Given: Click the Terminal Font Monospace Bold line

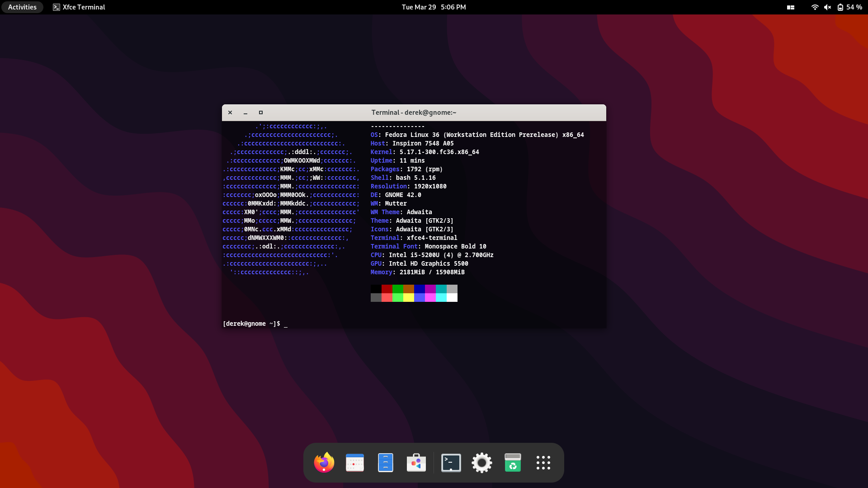Looking at the screenshot, I should click(x=429, y=246).
